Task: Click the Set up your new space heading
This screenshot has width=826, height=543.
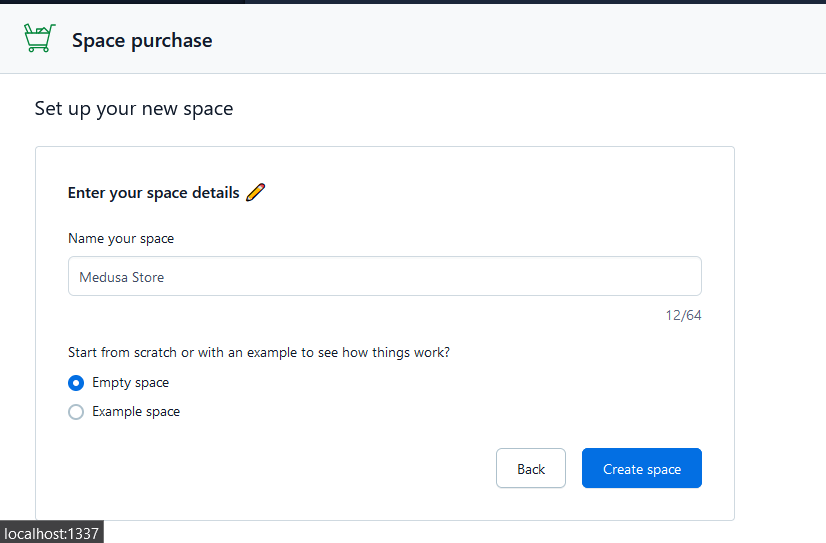Action: point(134,109)
